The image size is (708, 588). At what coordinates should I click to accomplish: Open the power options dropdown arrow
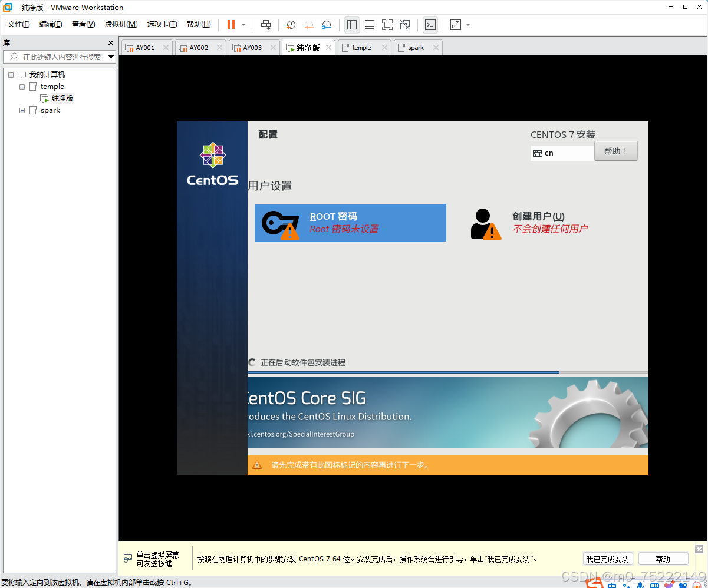click(x=243, y=25)
